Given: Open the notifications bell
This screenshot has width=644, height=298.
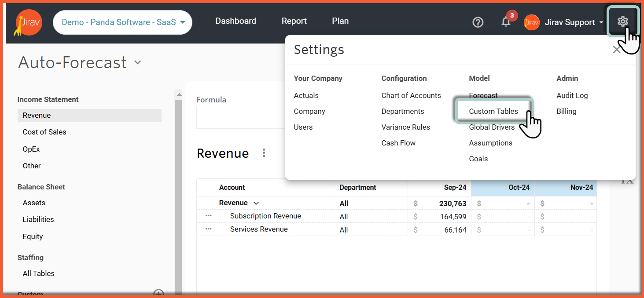Looking at the screenshot, I should coord(506,22).
